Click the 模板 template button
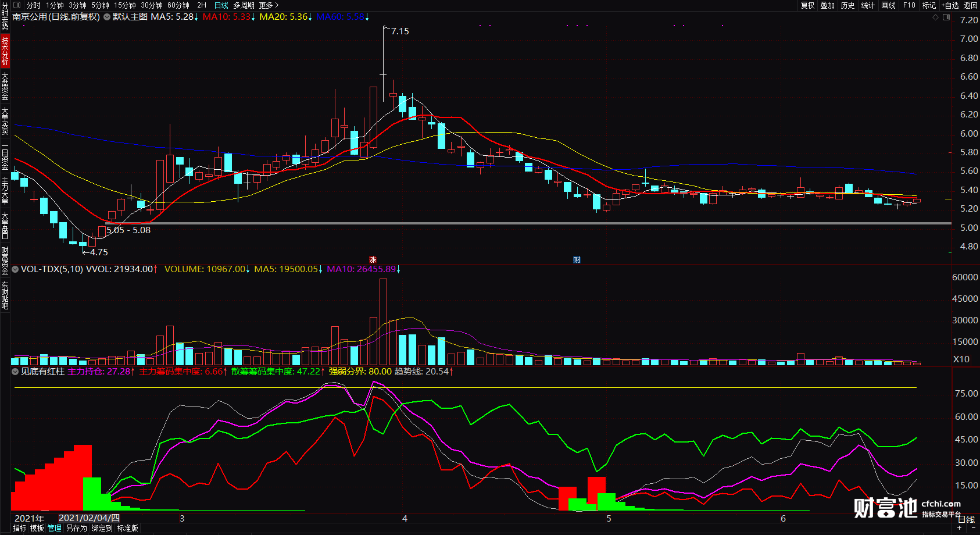Image resolution: width=980 pixels, height=535 pixels. [x=37, y=529]
